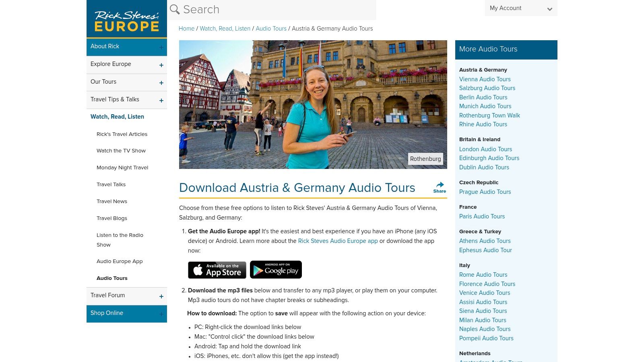
Task: Open the Rick Steves Audio Europe app link
Action: click(x=338, y=241)
